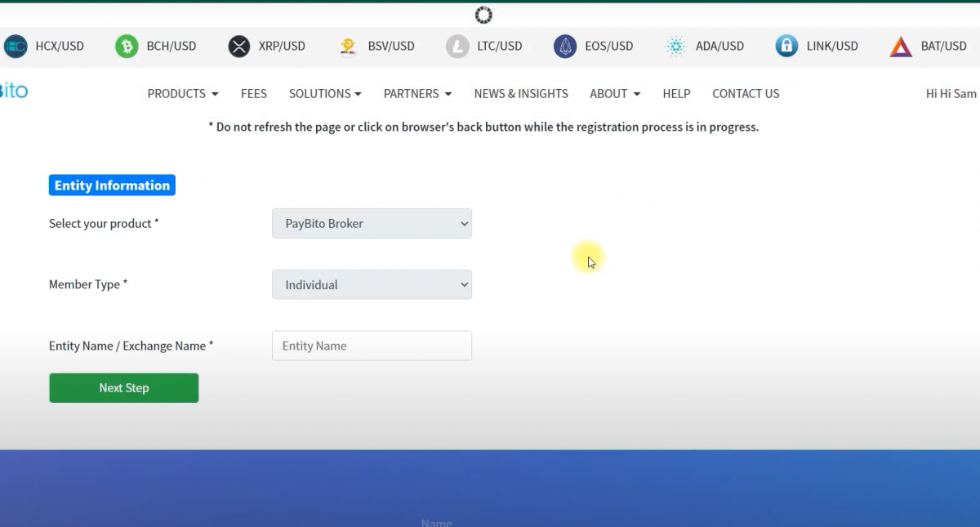
Task: Expand the PRODUCTS menu
Action: (183, 94)
